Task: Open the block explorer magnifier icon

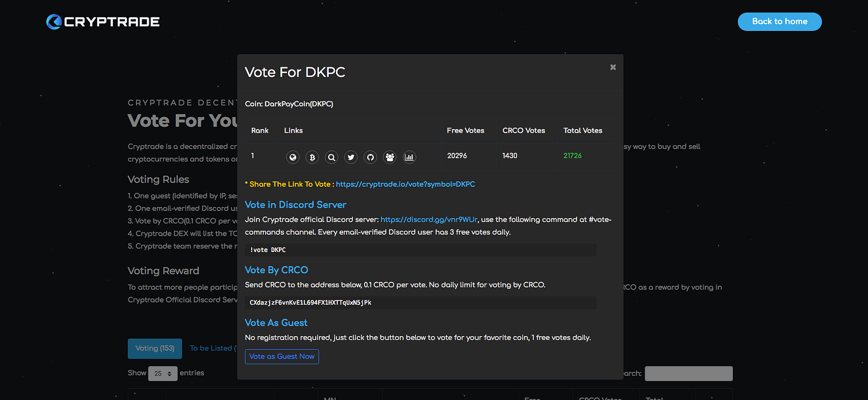Action: [331, 157]
